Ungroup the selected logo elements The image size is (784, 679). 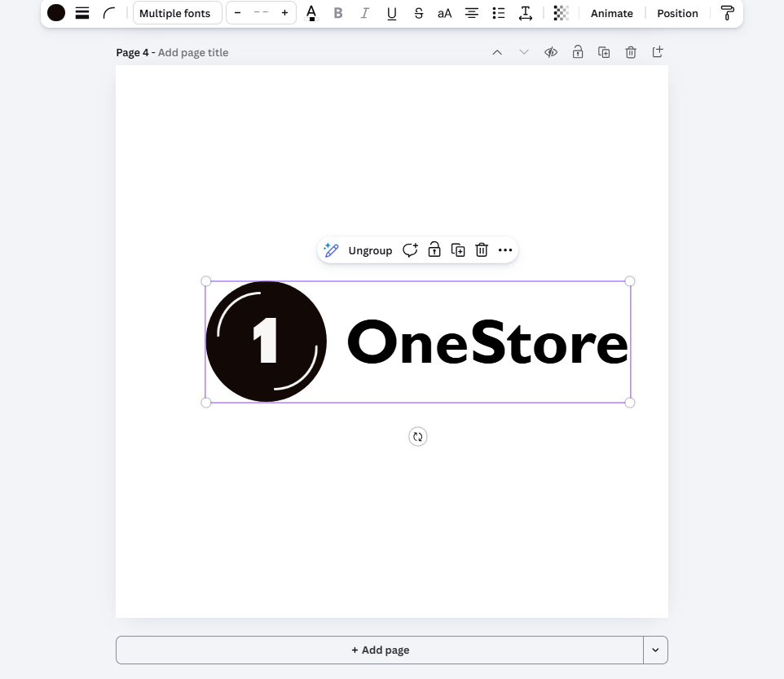point(370,250)
